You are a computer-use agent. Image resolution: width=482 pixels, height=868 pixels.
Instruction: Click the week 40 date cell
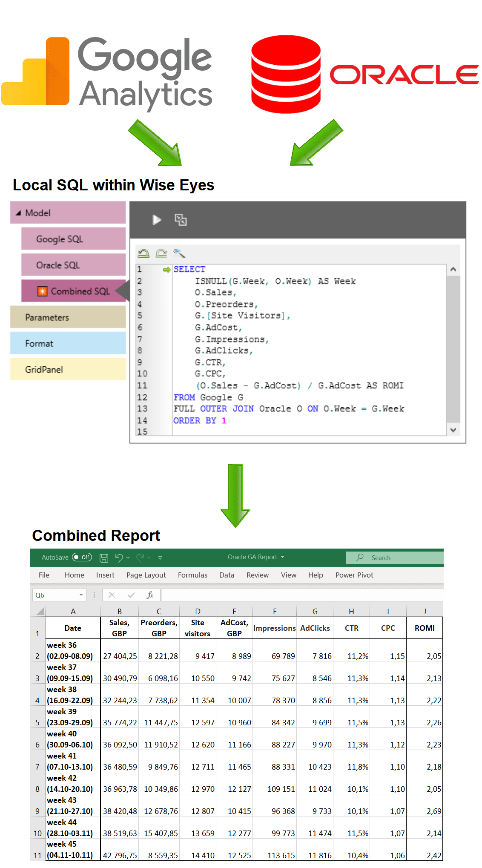point(73,739)
